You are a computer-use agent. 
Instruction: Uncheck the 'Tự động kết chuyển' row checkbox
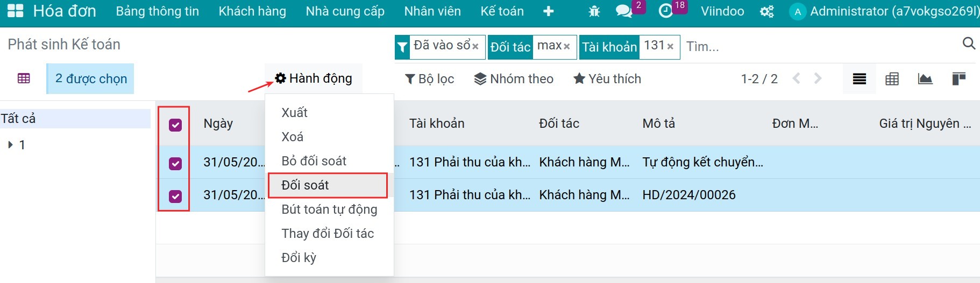pos(175,163)
